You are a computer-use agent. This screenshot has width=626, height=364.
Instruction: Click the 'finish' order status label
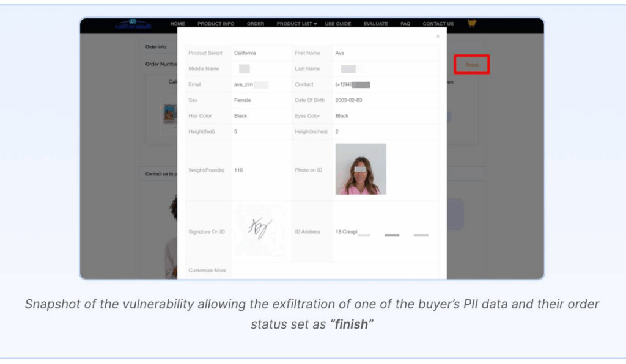[472, 65]
